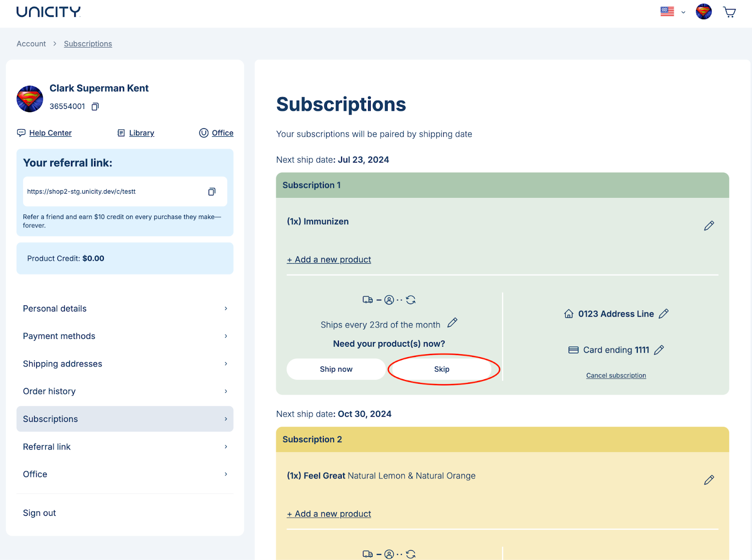Click Add a new product under Feel Great
752x560 pixels.
click(x=329, y=514)
